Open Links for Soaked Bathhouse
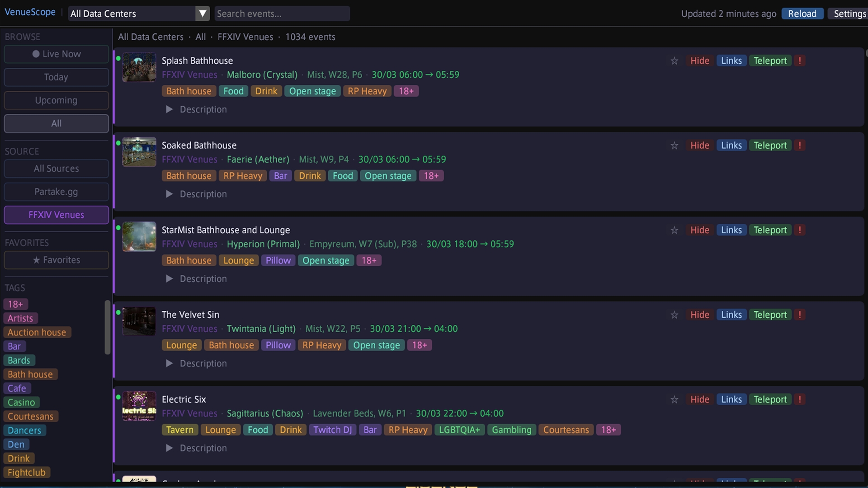 point(731,145)
